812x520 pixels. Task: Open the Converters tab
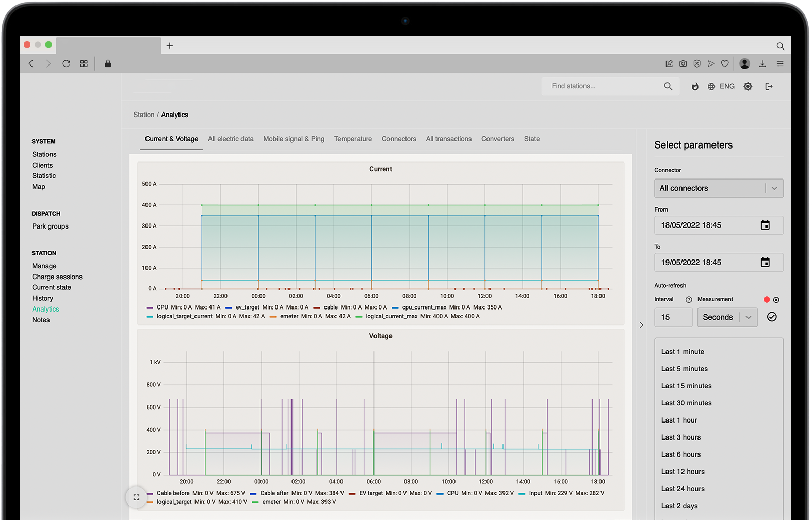pyautogui.click(x=498, y=139)
